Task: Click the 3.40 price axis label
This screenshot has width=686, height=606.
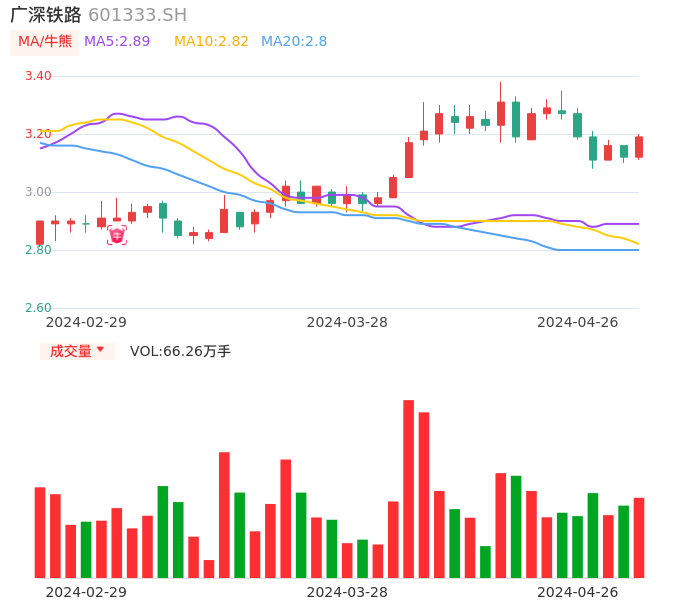Action: pyautogui.click(x=38, y=76)
